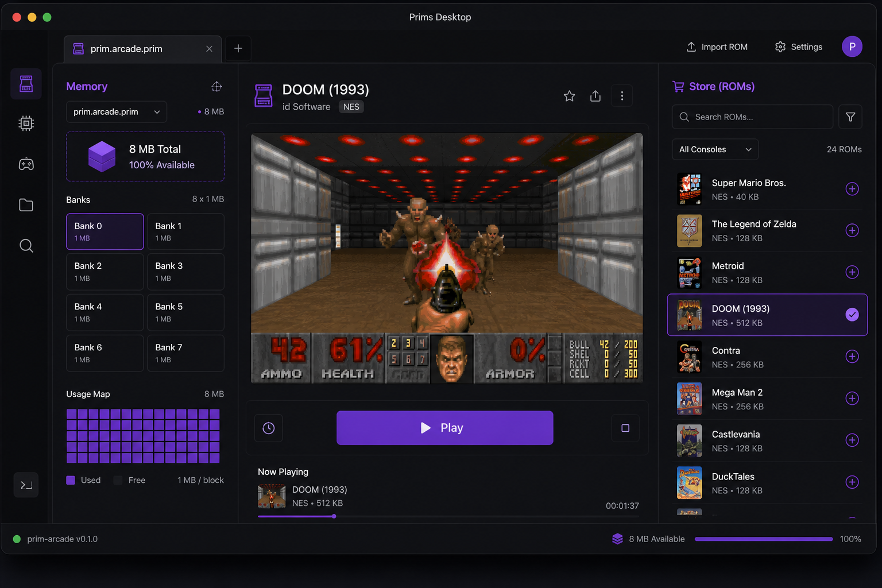Open the gamepad controller sidebar icon
The image size is (882, 588).
coord(26,164)
